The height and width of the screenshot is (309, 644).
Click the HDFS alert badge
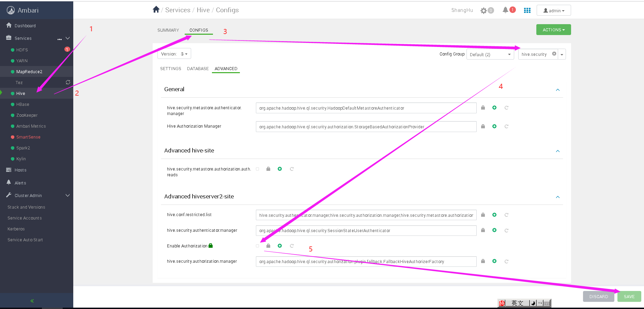point(67,49)
